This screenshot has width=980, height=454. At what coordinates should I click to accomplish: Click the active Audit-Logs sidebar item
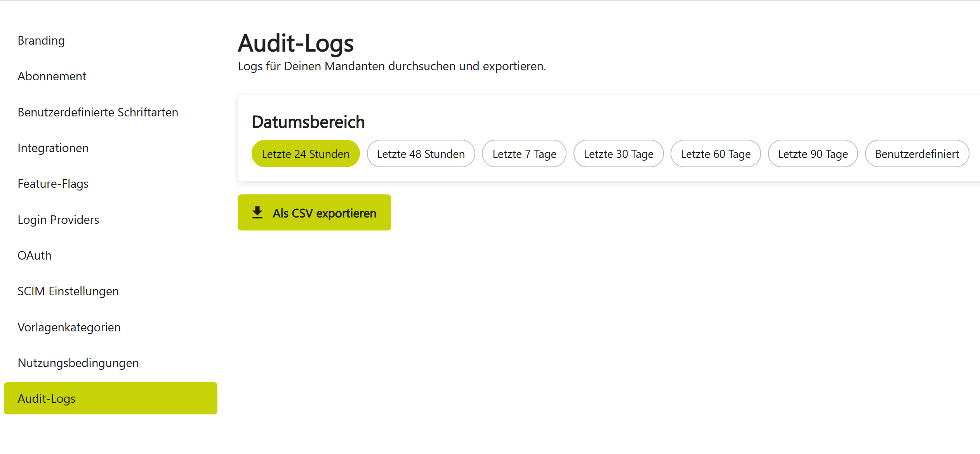pos(110,399)
